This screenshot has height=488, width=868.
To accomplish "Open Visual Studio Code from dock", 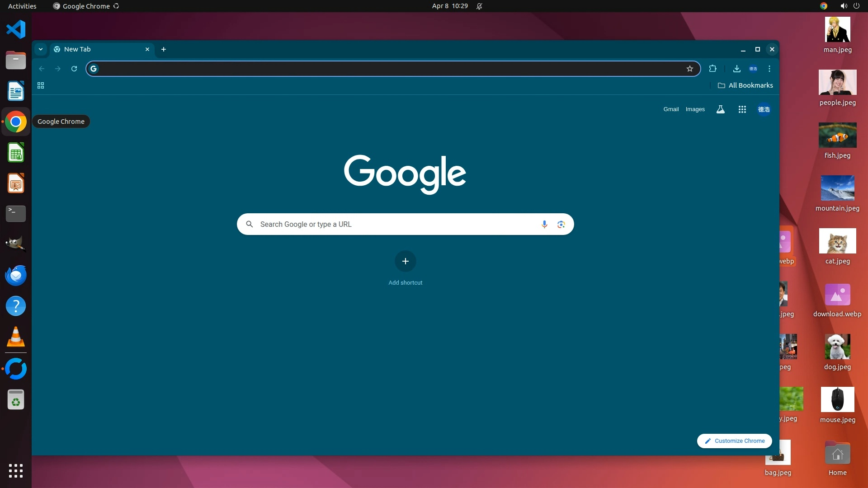I will pyautogui.click(x=16, y=30).
